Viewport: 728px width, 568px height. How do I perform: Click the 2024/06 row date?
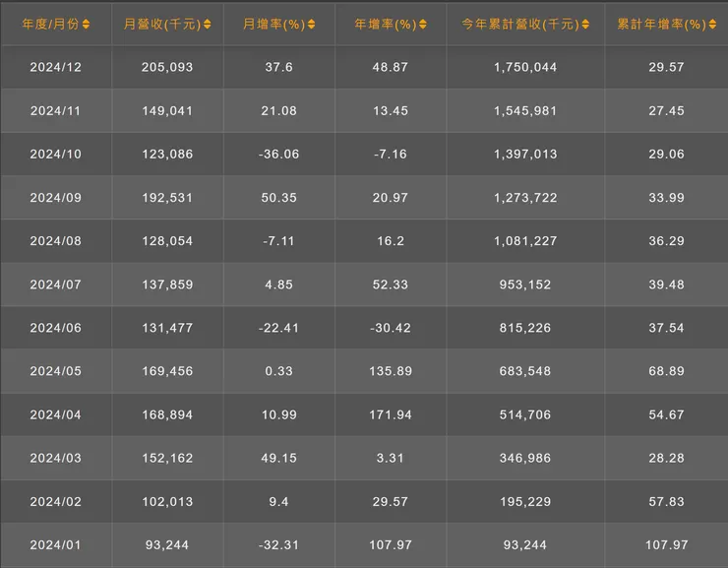pos(55,328)
